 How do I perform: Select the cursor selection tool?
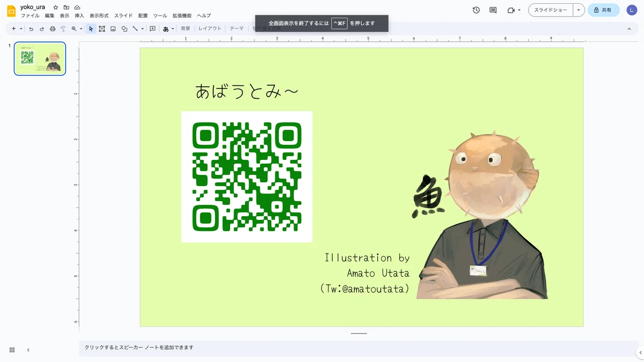tap(91, 28)
